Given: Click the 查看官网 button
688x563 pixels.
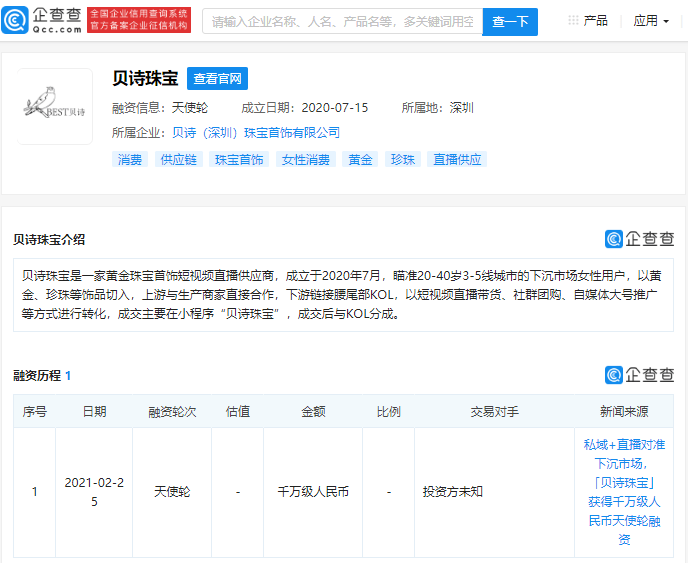Looking at the screenshot, I should [217, 79].
